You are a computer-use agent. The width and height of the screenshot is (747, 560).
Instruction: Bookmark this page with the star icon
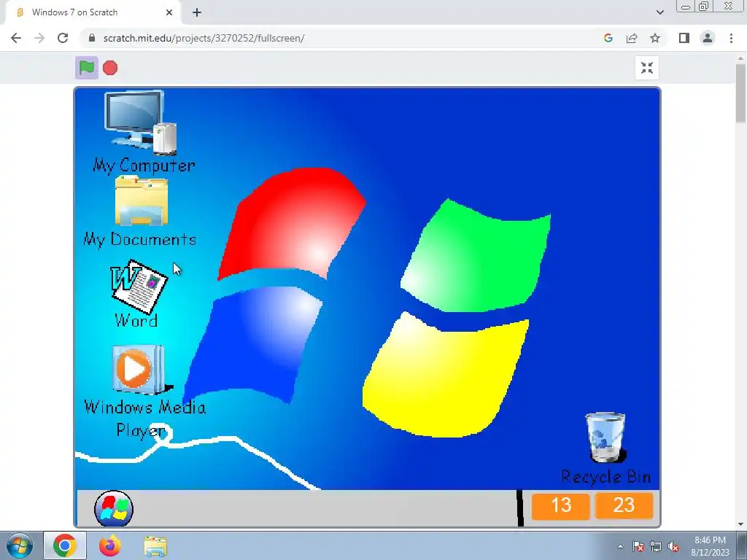click(655, 38)
